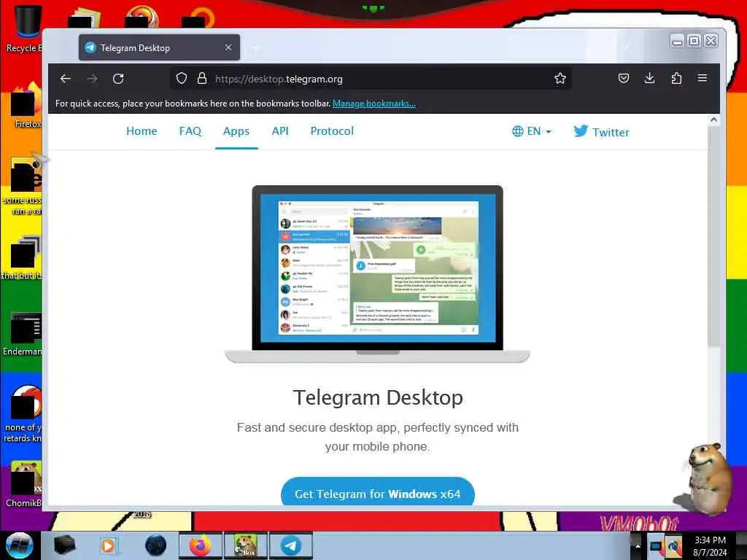Click the hamster Box taskbar icon
The image size is (747, 560).
(246, 545)
